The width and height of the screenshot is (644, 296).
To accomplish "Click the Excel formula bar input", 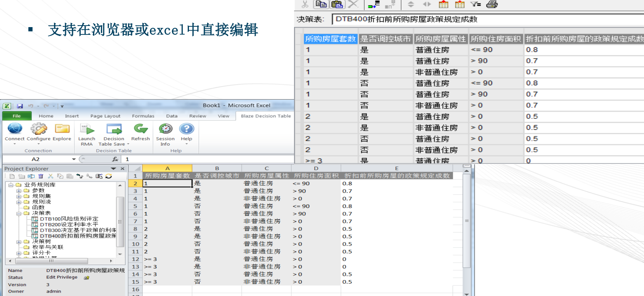I will 208,159.
